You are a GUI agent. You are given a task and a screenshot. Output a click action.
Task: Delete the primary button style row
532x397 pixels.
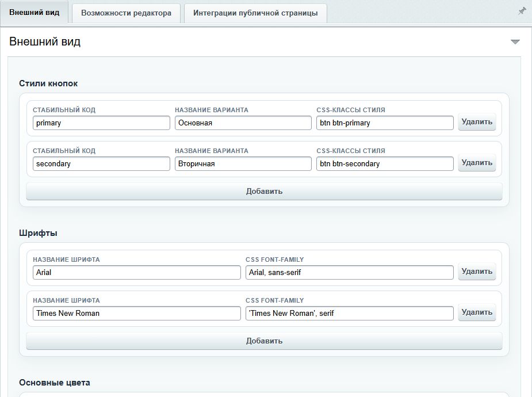coord(477,122)
